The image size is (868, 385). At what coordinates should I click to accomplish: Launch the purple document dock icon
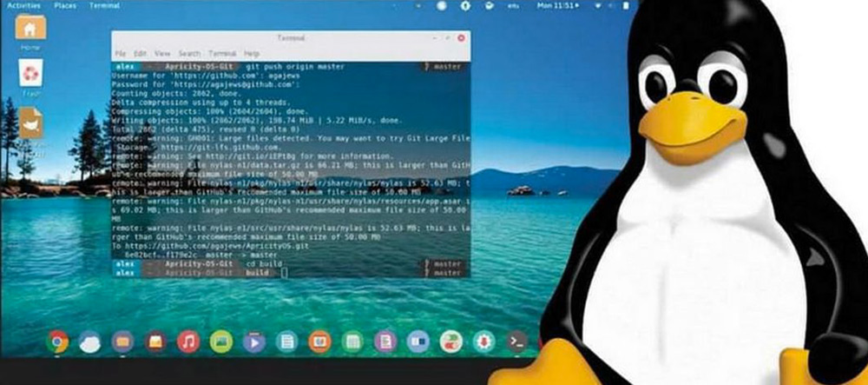pos(385,342)
